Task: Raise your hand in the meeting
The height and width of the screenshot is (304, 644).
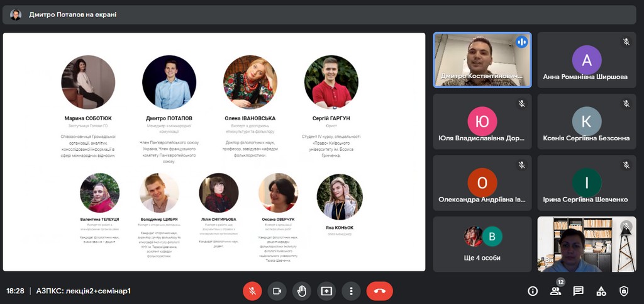Action: click(301, 291)
